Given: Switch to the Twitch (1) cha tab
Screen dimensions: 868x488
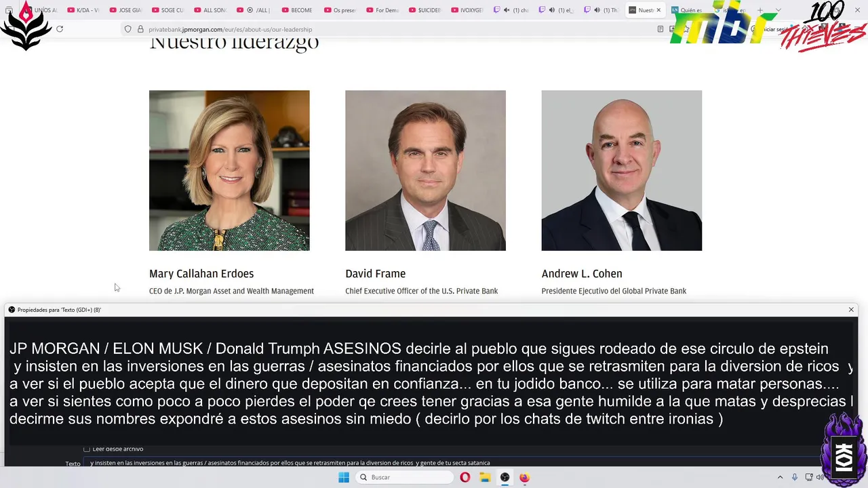Looking at the screenshot, I should (511, 10).
